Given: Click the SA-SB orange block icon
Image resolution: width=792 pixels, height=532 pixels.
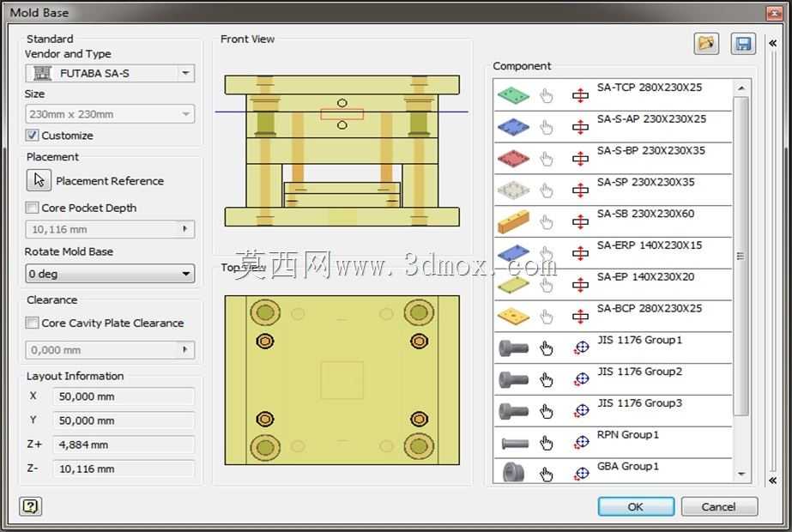Looking at the screenshot, I should pos(513,221).
